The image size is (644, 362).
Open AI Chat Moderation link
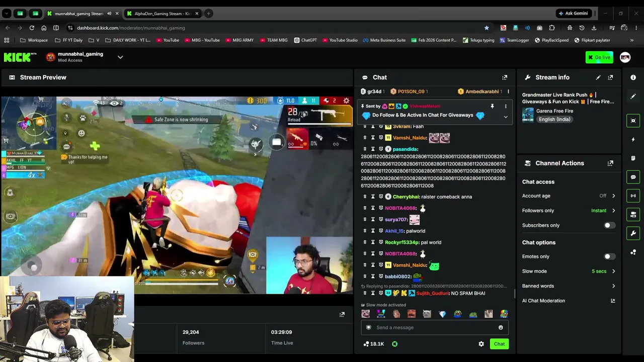coord(569,301)
